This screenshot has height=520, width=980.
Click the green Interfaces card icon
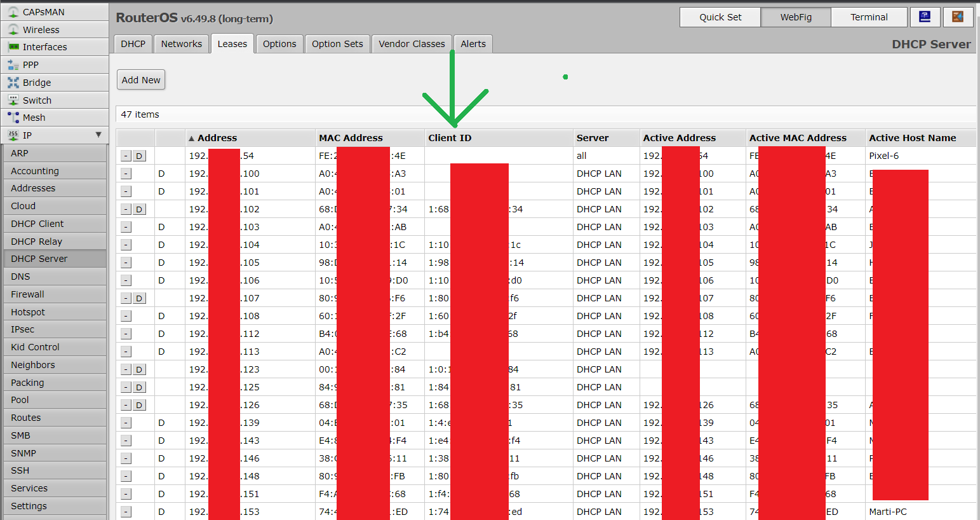(13, 47)
